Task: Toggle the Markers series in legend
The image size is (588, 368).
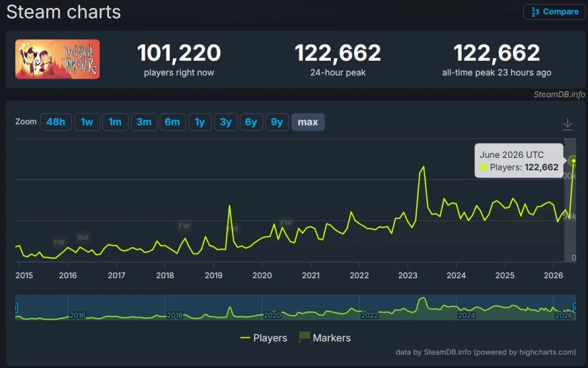Action: pos(325,338)
